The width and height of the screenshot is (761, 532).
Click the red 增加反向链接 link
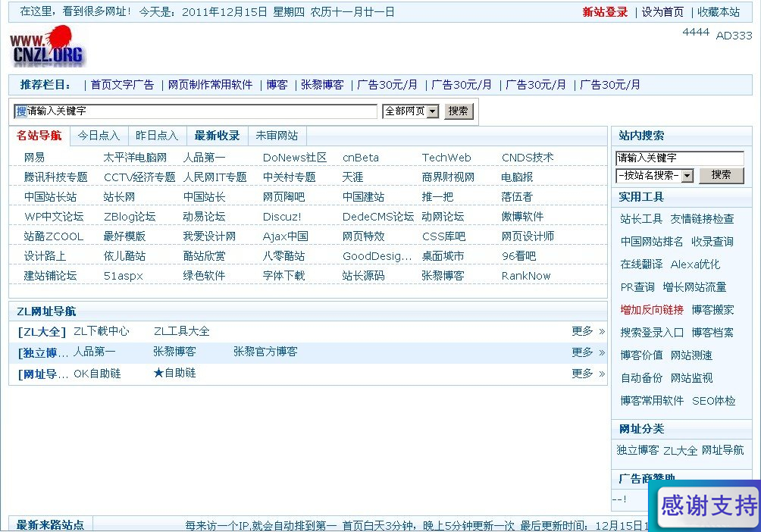coord(652,310)
